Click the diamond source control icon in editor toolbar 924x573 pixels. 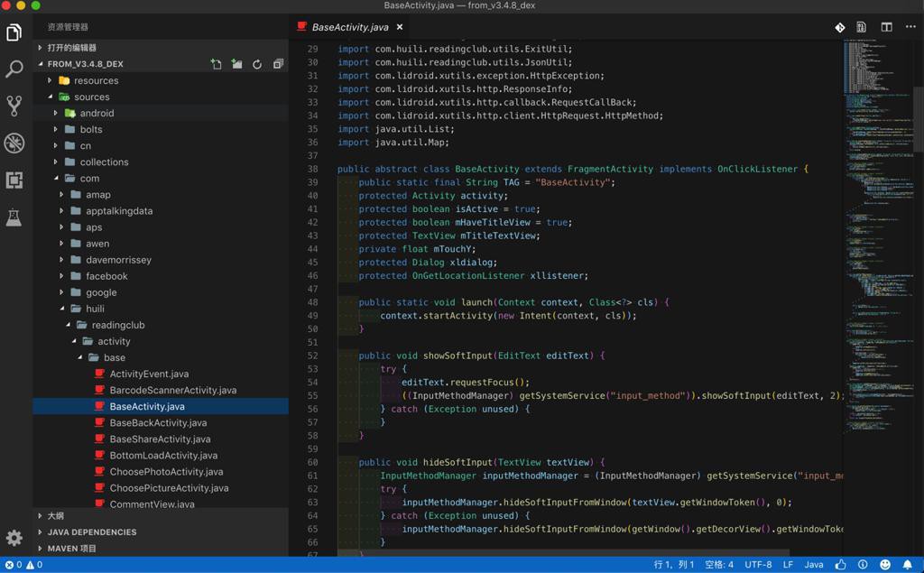coord(840,27)
